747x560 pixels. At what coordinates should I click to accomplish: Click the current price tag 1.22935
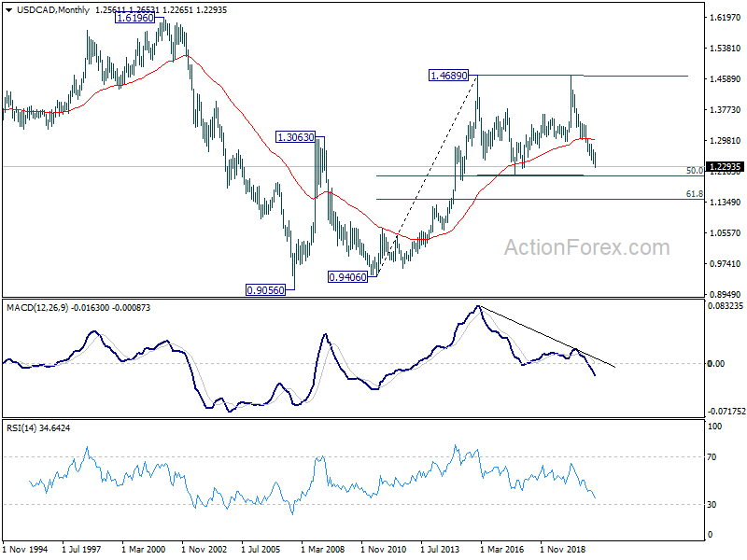point(726,167)
